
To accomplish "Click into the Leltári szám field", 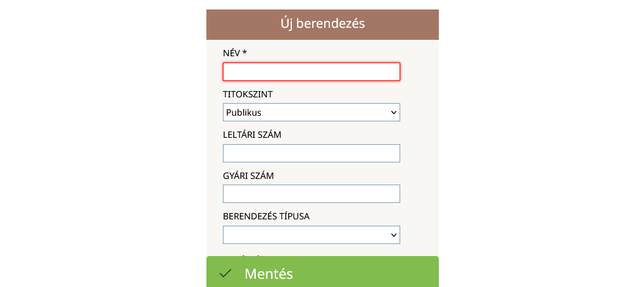I will click(311, 154).
